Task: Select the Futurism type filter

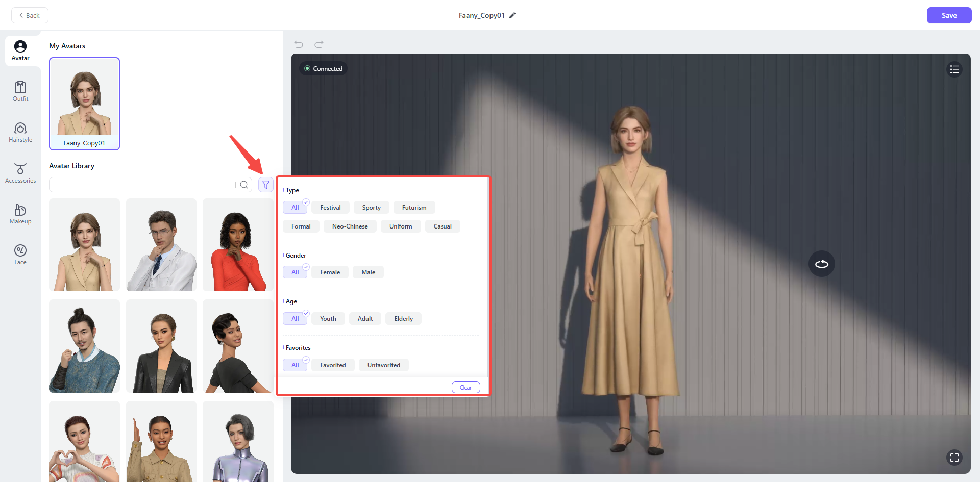Action: point(414,207)
